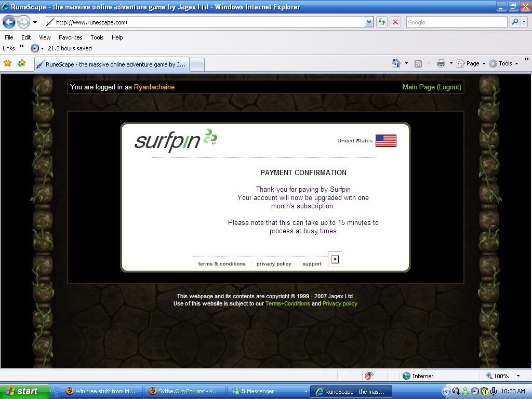The image size is (532, 399).
Task: Open the Favorites menu
Action: point(70,37)
